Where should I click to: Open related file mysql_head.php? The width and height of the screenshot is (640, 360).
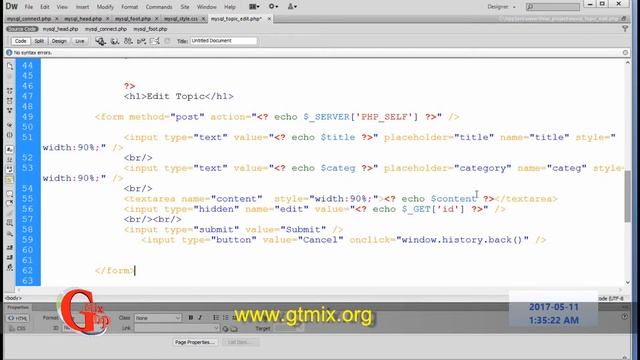60,29
